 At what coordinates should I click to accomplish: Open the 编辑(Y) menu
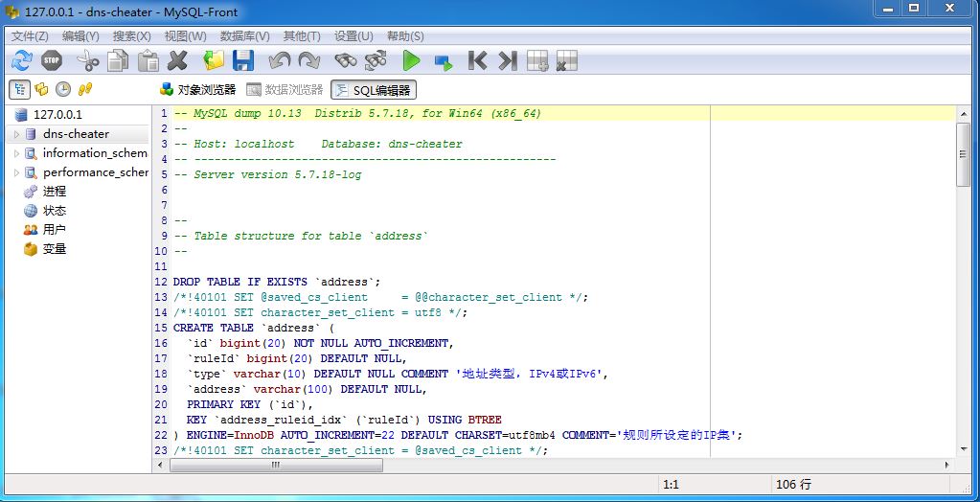pyautogui.click(x=80, y=36)
